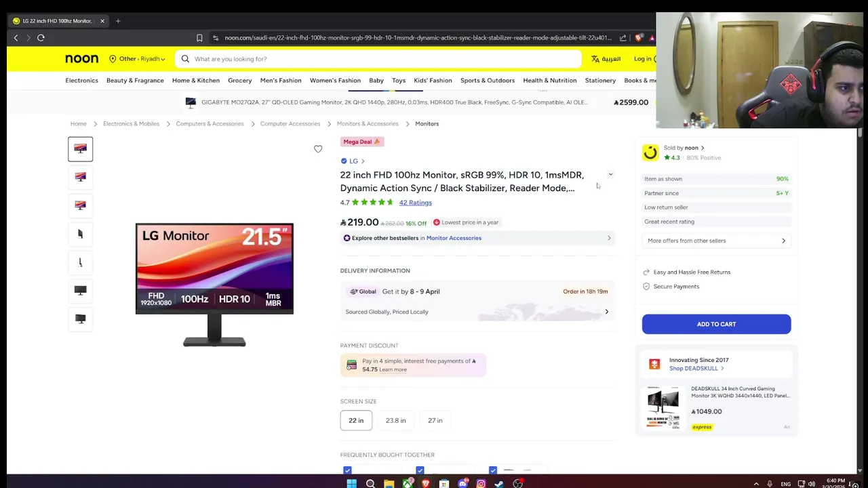The width and height of the screenshot is (868, 488).
Task: Select the sixth product thumbnail
Action: coord(80,290)
